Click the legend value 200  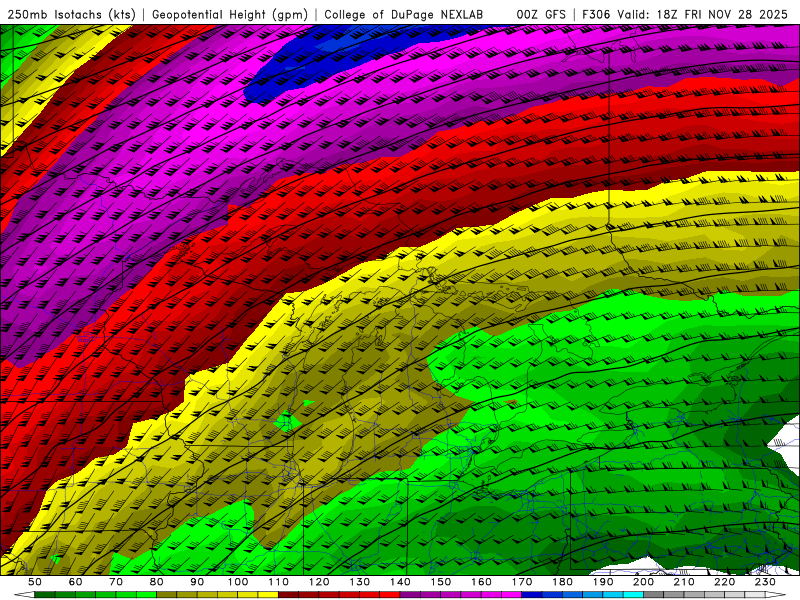(x=643, y=582)
